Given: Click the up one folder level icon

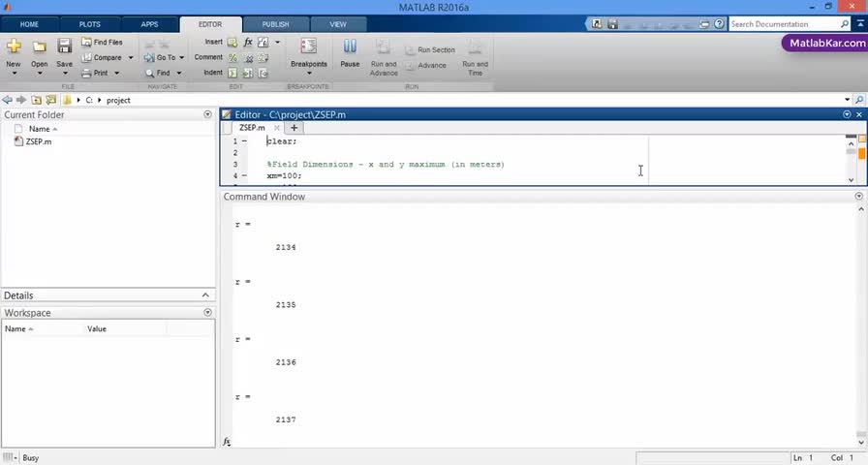Looking at the screenshot, I should (36, 100).
